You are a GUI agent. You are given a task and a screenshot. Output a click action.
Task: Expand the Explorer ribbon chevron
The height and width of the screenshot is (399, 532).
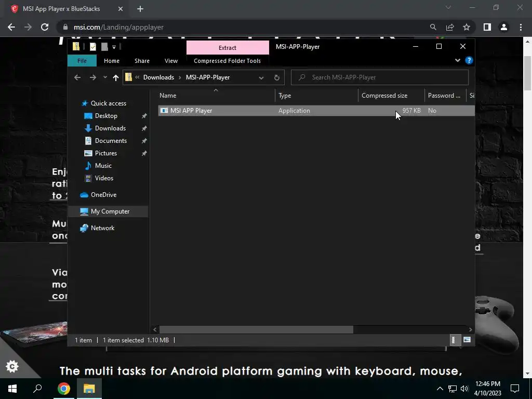coord(457,60)
